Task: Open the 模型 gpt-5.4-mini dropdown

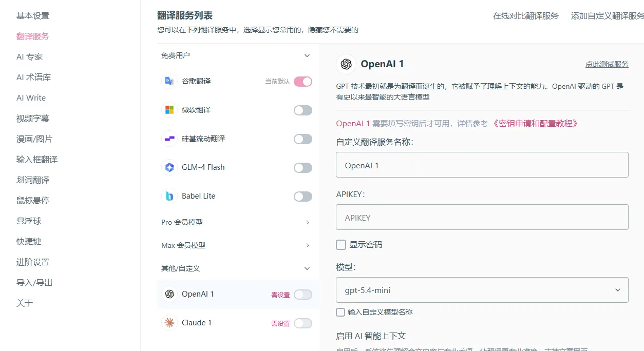Action: click(482, 290)
